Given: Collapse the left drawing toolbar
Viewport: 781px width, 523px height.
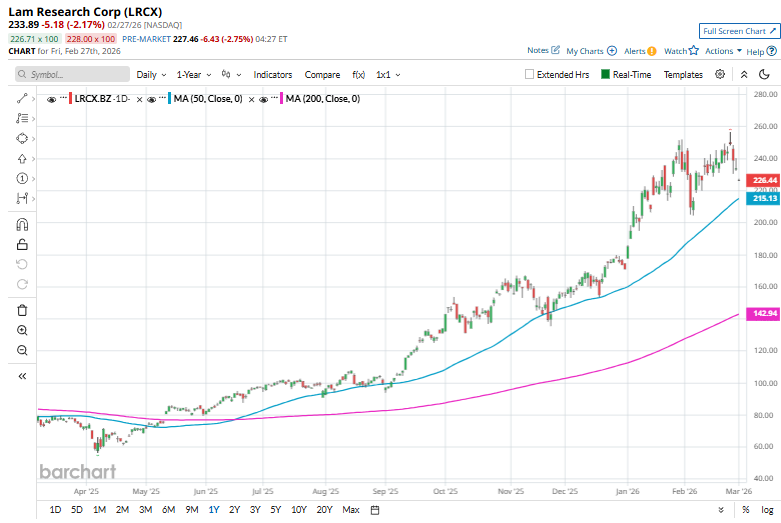Looking at the screenshot, I should coord(22,376).
